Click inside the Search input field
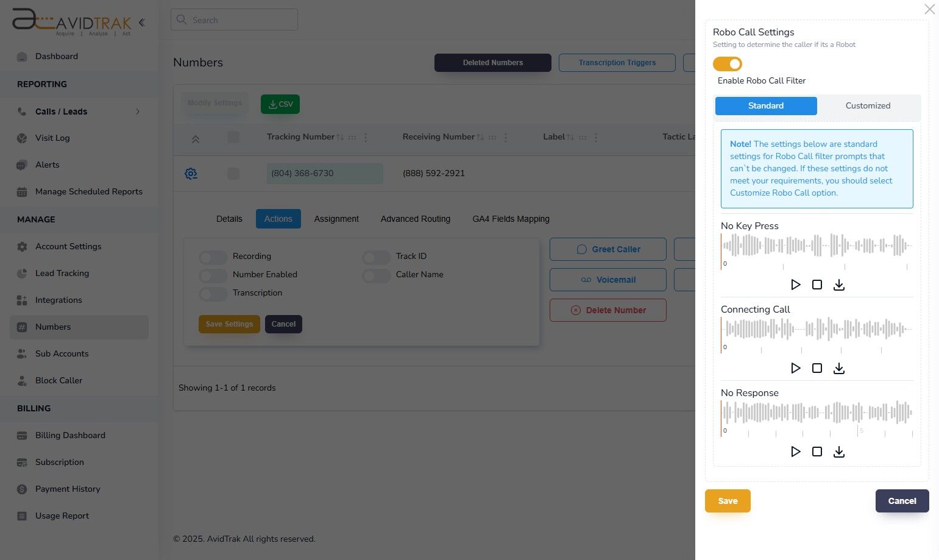Image resolution: width=939 pixels, height=560 pixels. point(238,19)
